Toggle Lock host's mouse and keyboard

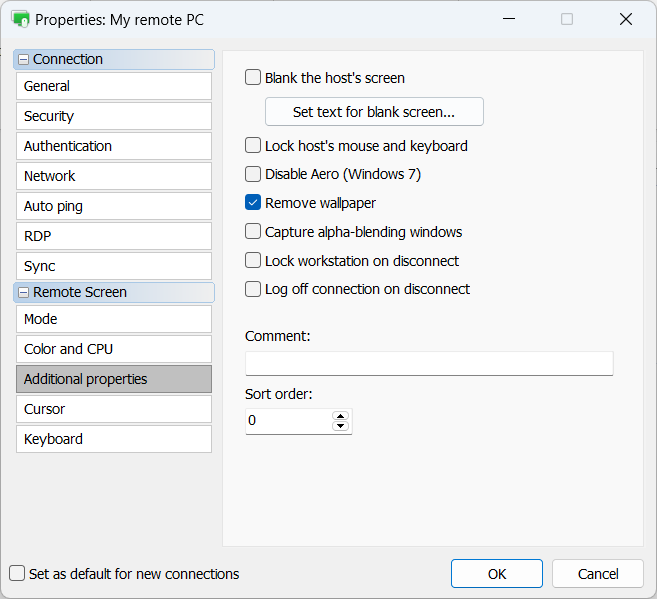(253, 146)
